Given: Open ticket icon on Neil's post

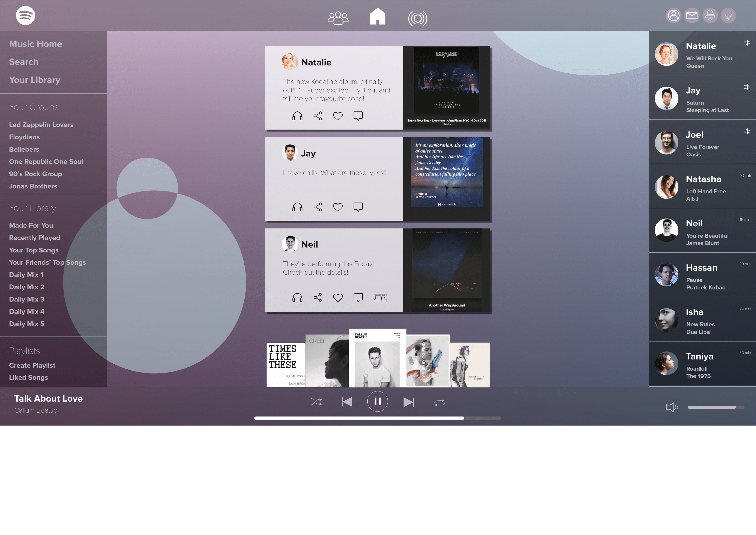Looking at the screenshot, I should coord(380,298).
